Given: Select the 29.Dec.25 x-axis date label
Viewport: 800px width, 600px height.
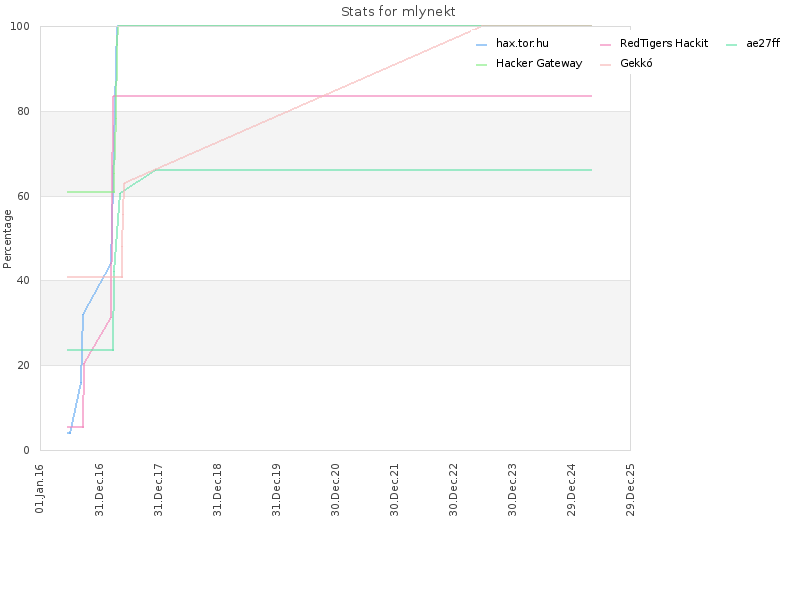Looking at the screenshot, I should pyautogui.click(x=630, y=490).
